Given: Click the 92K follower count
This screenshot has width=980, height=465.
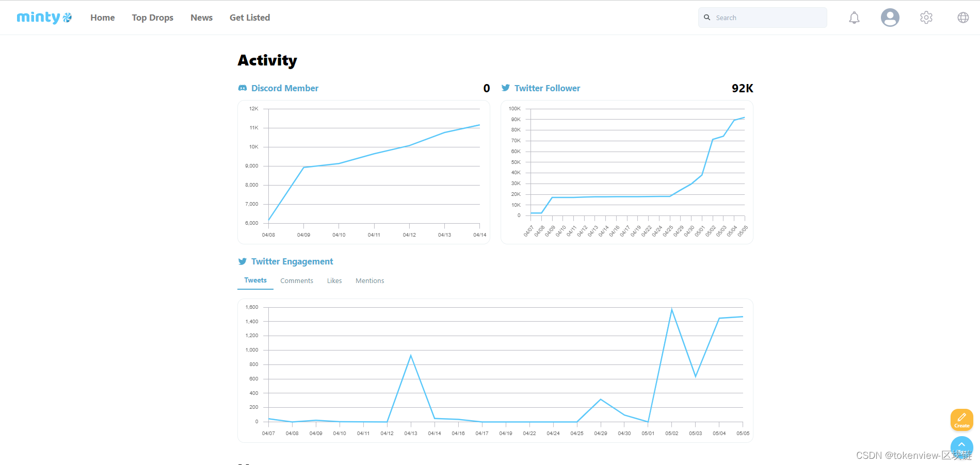Looking at the screenshot, I should click(x=743, y=88).
